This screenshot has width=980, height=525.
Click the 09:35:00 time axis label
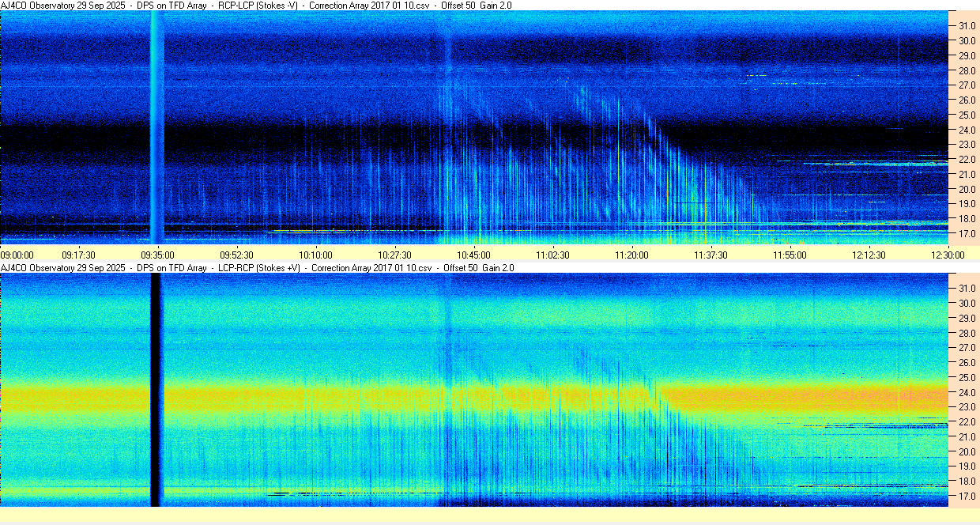pyautogui.click(x=157, y=255)
